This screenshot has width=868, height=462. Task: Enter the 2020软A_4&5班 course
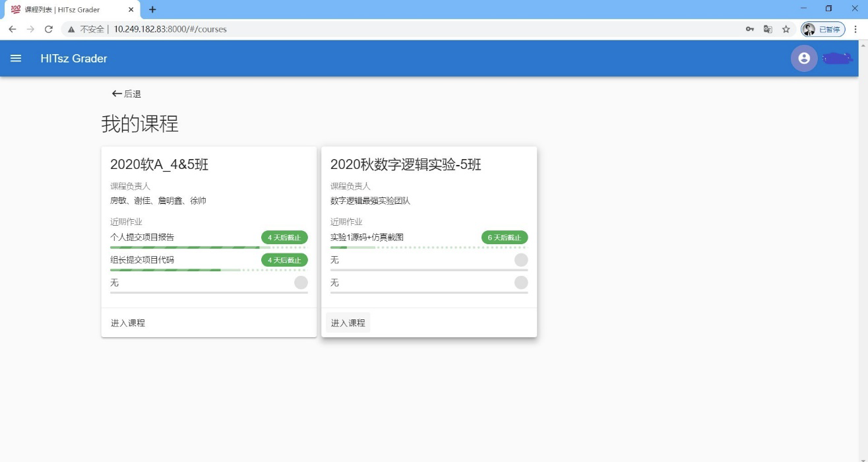click(128, 323)
